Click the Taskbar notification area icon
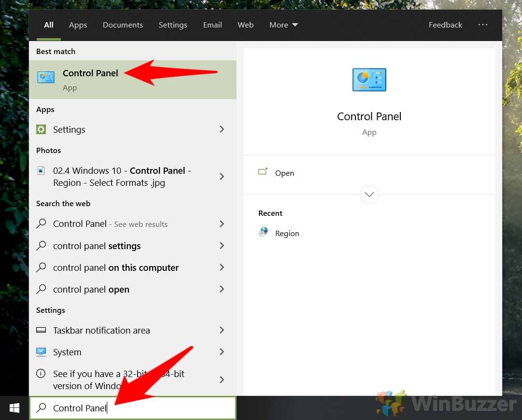This screenshot has height=420, width=522. point(41,330)
